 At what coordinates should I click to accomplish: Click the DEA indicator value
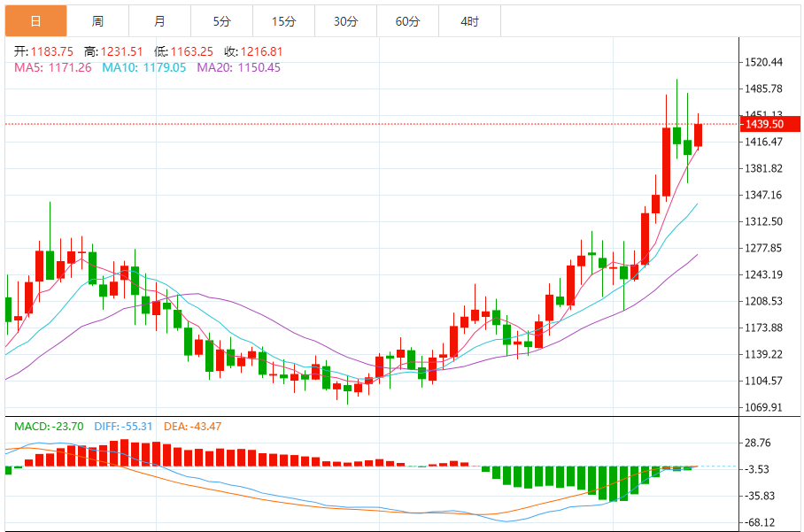[191, 427]
